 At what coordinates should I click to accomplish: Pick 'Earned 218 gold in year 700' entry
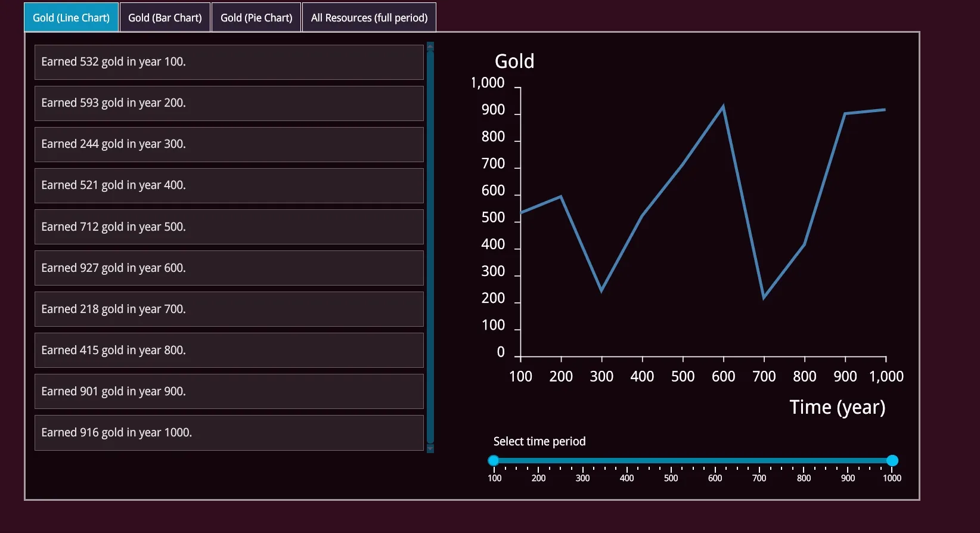coord(229,309)
